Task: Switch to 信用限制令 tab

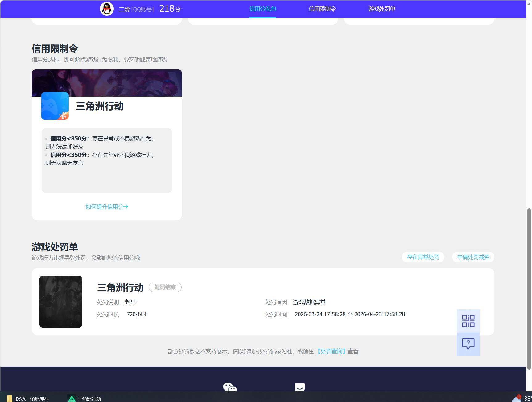Action: (x=322, y=9)
